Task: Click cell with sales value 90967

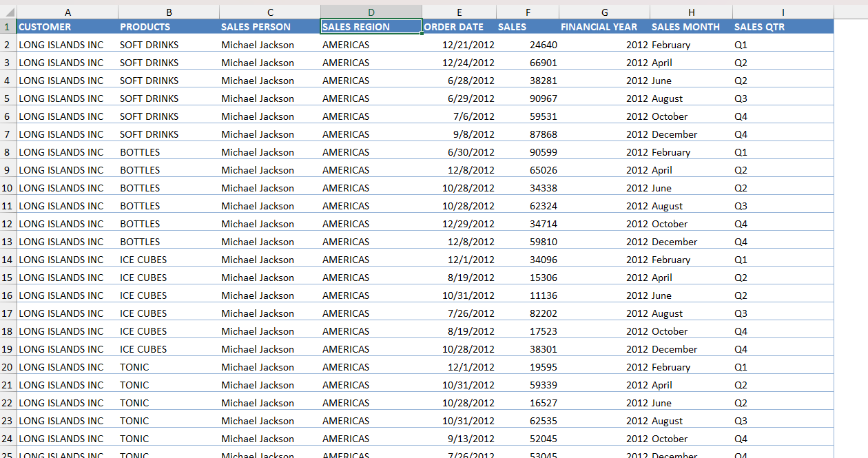Action: point(527,98)
